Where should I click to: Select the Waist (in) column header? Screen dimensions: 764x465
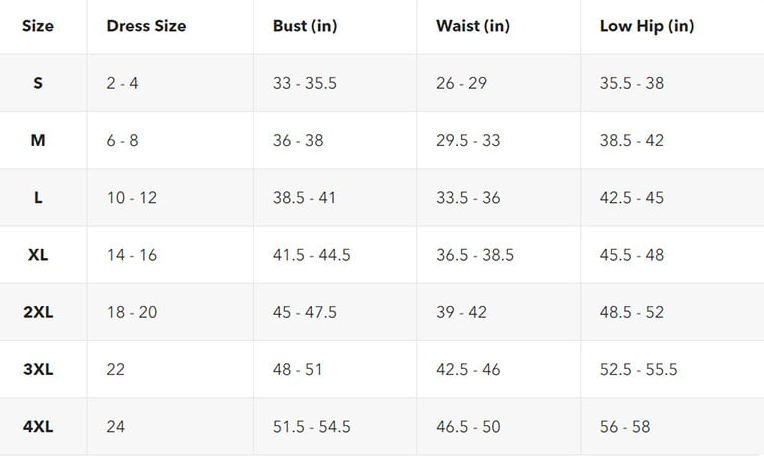(473, 26)
